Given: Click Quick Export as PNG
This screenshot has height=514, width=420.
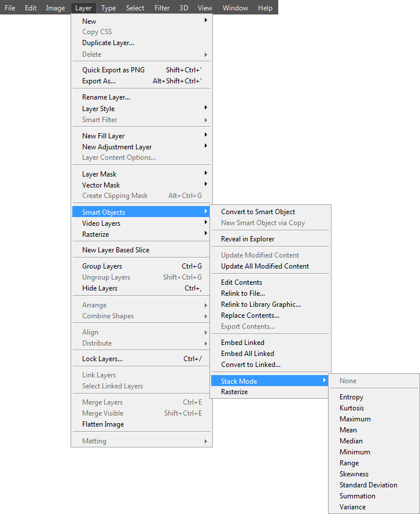Looking at the screenshot, I should (x=113, y=70).
